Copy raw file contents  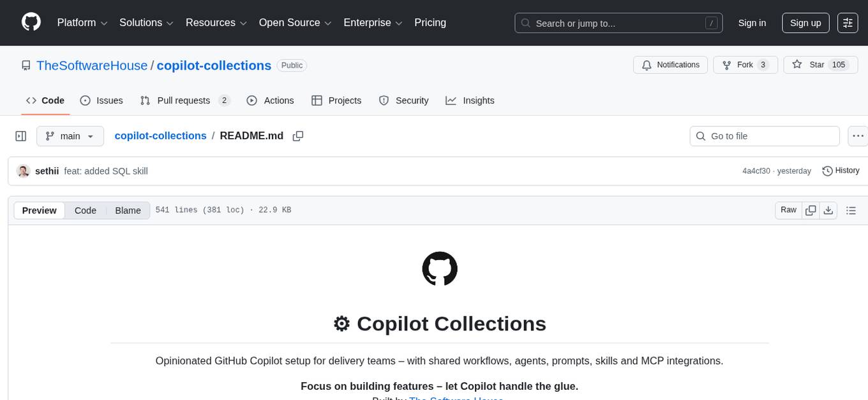811,210
